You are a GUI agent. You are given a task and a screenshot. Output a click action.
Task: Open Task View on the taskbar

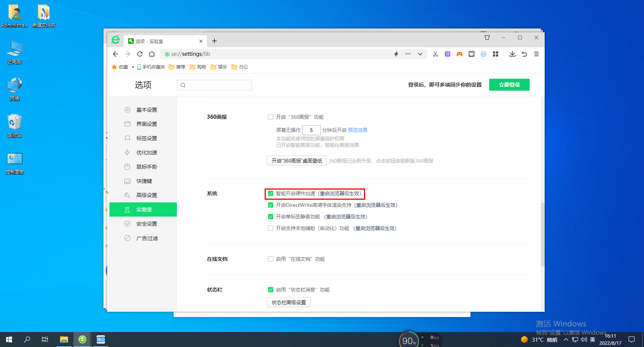click(x=45, y=340)
